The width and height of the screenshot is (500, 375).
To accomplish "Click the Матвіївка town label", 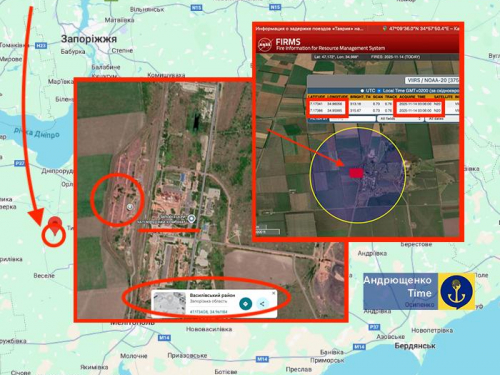I will [119, 20].
